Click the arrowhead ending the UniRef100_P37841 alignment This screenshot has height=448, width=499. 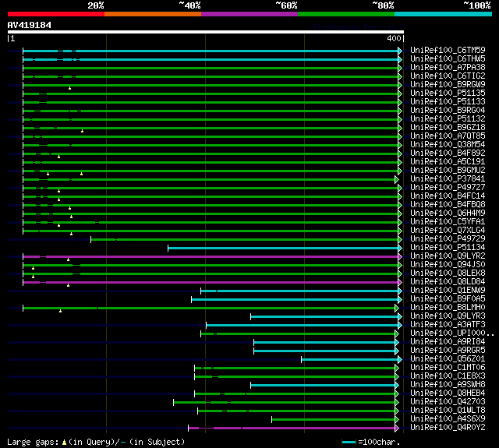tap(397, 180)
